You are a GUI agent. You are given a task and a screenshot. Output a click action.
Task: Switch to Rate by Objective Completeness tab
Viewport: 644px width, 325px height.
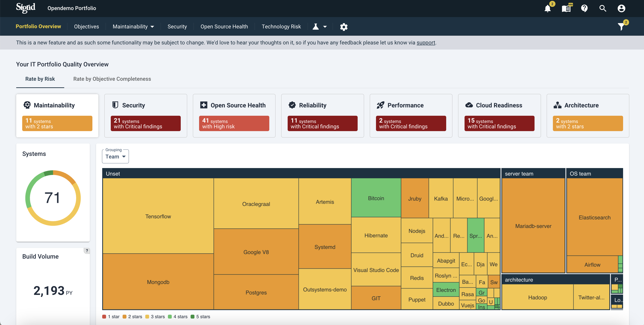[x=112, y=79]
